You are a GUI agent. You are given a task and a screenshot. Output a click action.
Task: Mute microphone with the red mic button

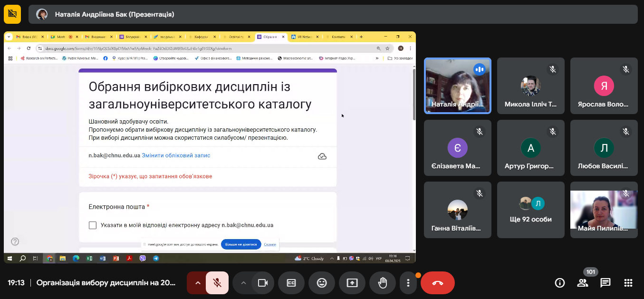[217, 283]
